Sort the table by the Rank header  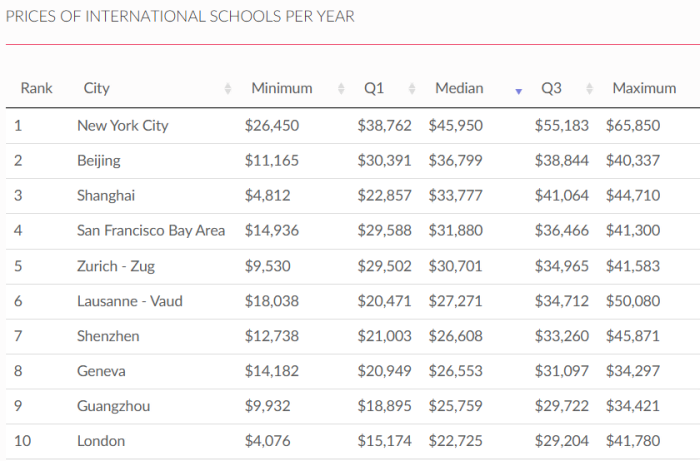pos(36,88)
